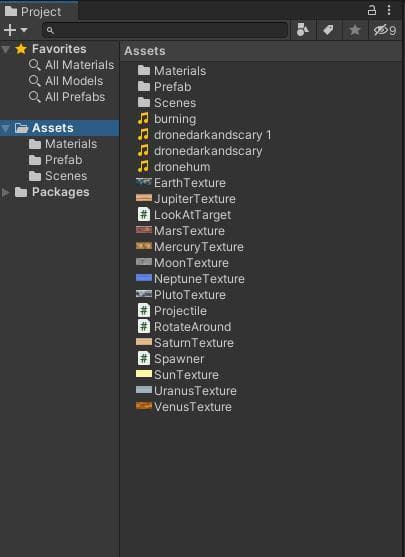The height and width of the screenshot is (557, 405).
Task: Open the Project panel three-dot menu
Action: 389,10
